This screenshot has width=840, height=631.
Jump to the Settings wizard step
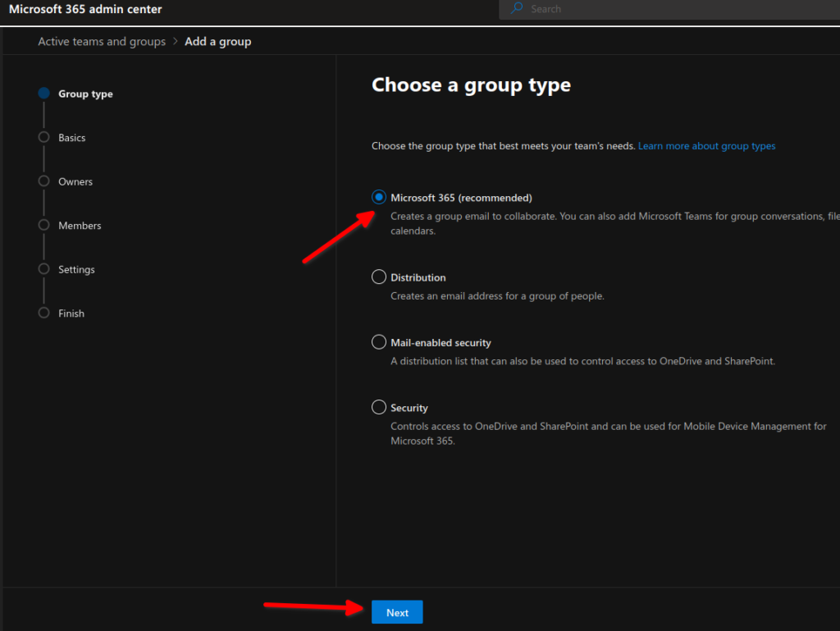pyautogui.click(x=66, y=269)
